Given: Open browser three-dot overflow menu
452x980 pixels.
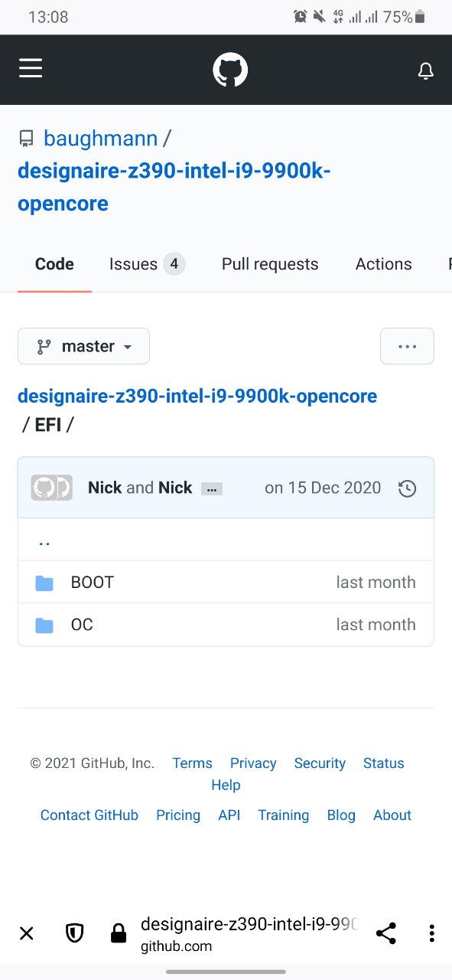Looking at the screenshot, I should (x=432, y=933).
